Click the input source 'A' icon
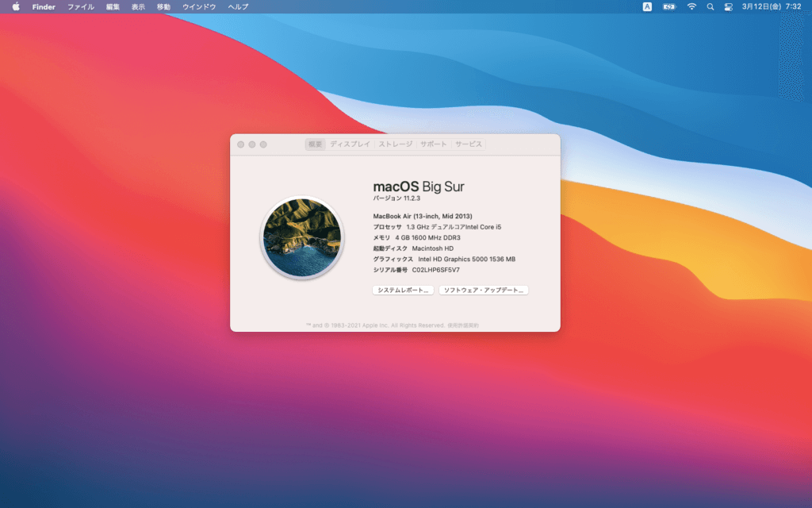812x508 pixels. click(647, 6)
